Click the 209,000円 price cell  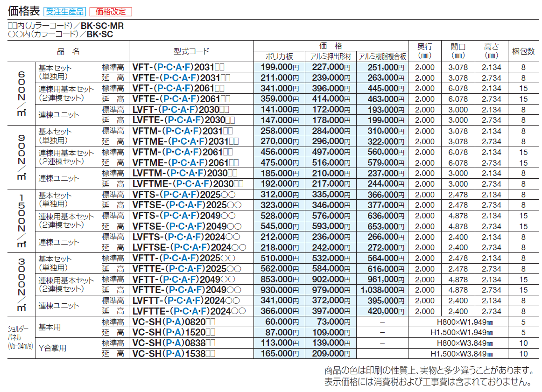click(331, 354)
